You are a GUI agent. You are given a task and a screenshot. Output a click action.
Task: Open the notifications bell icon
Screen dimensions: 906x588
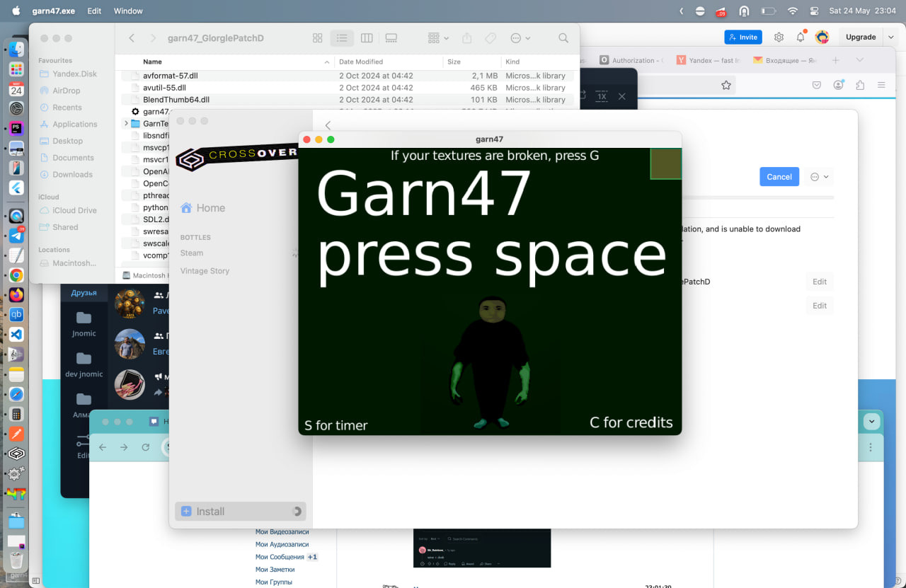pyautogui.click(x=801, y=37)
